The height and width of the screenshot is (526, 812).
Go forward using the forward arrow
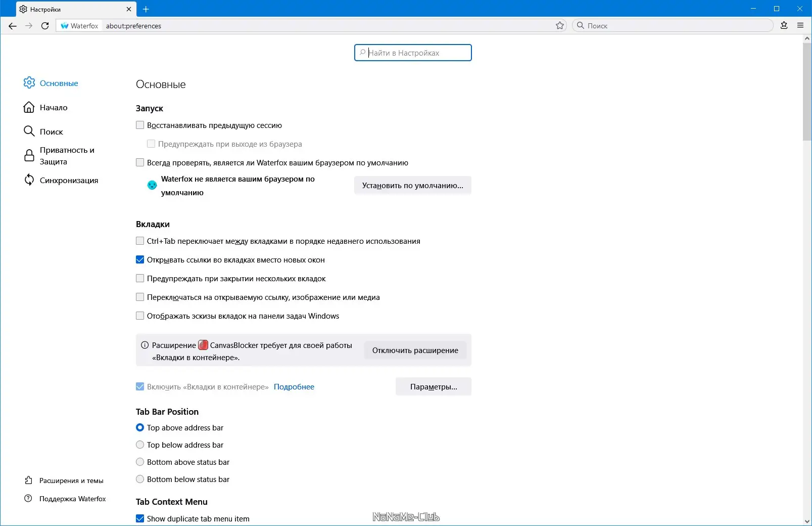pyautogui.click(x=29, y=26)
